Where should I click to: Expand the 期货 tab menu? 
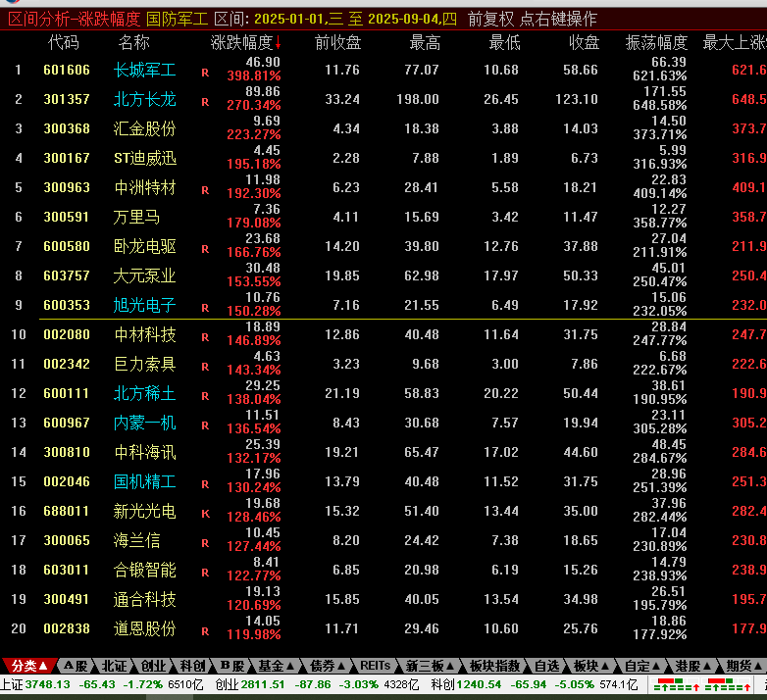[x=744, y=666]
